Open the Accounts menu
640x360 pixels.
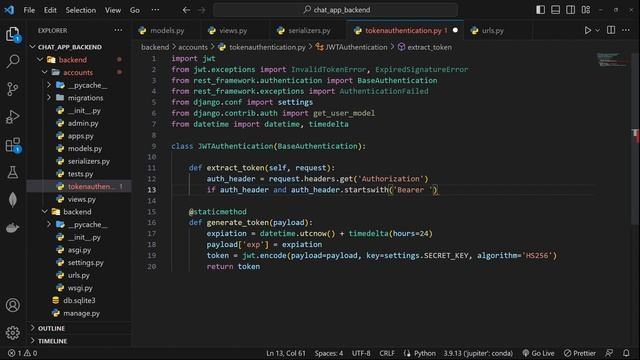[x=13, y=305]
